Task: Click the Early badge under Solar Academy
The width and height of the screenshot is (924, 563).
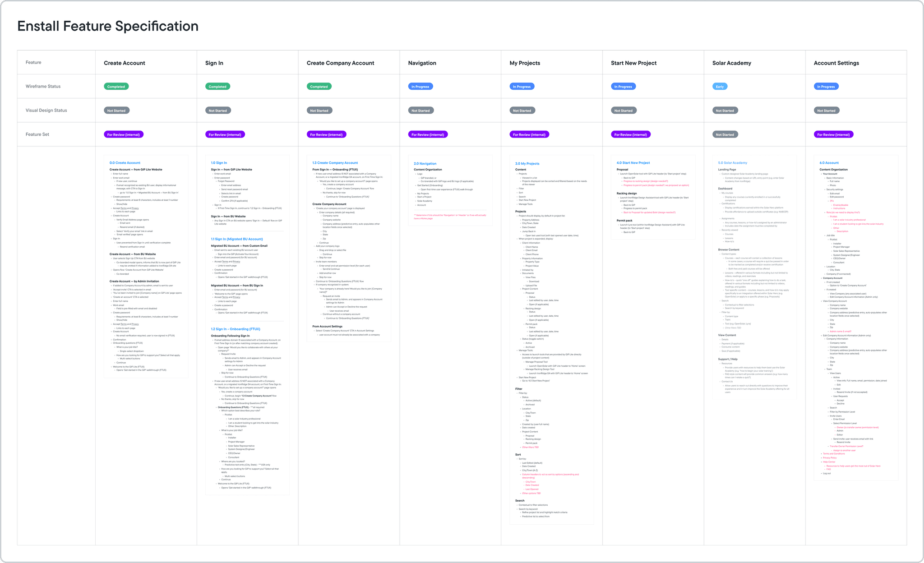Action: [x=720, y=87]
